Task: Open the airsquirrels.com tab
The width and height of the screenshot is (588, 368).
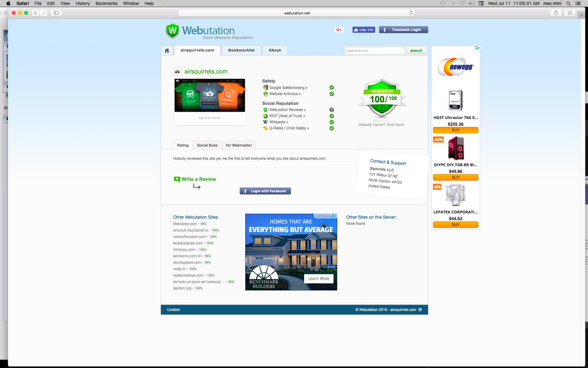Action: click(x=197, y=51)
